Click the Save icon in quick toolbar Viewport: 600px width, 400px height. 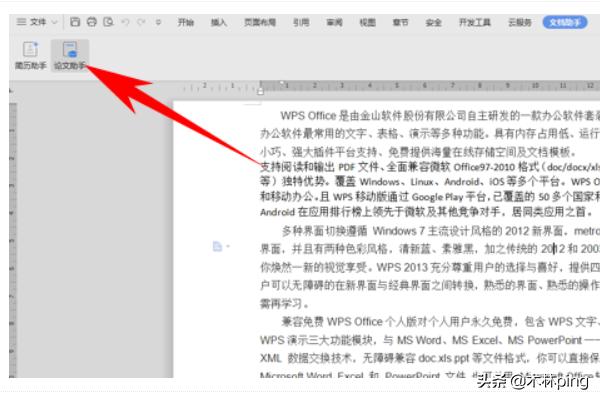click(75, 22)
